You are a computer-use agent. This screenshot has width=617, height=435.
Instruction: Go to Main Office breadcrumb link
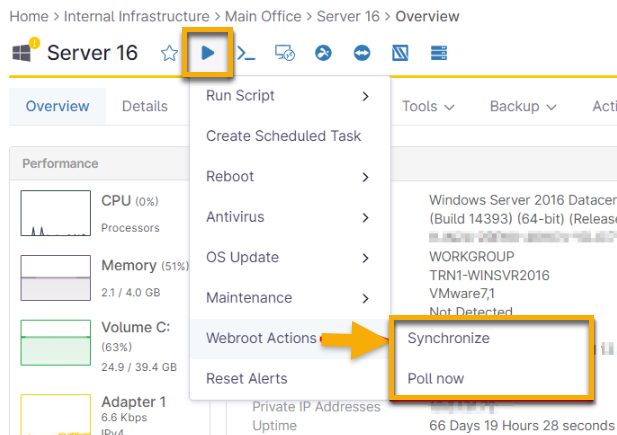coord(262,16)
